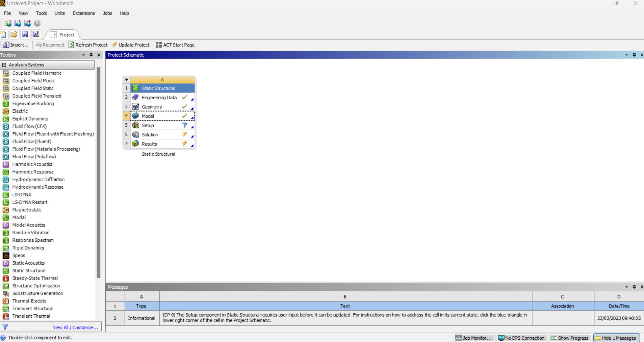
Task: Click the Thermal-Electric icon
Action: (6, 301)
